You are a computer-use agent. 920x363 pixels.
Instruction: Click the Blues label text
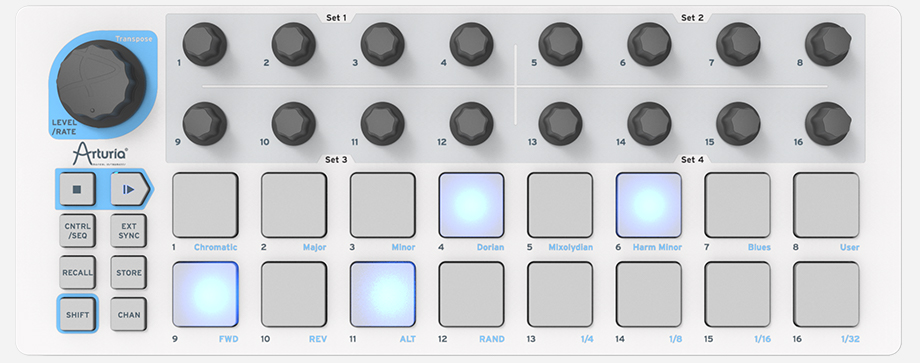(759, 247)
